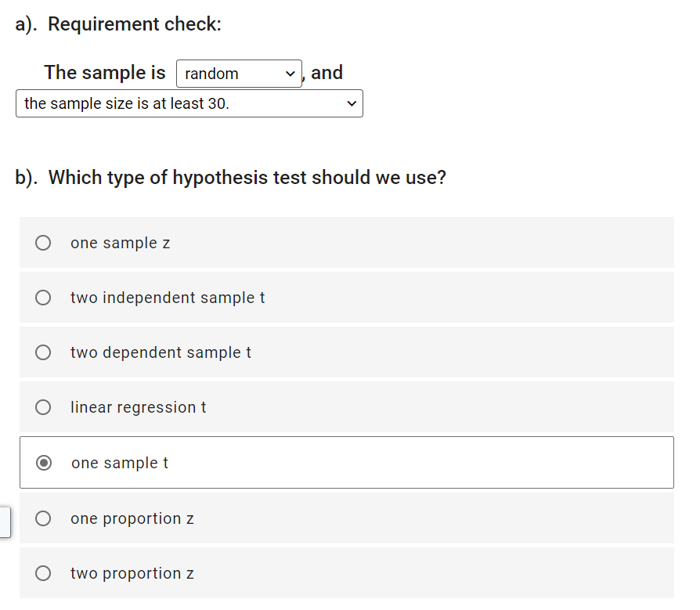This screenshot has width=700, height=610.
Task: Click the "two proportion z" label text
Action: tap(132, 573)
